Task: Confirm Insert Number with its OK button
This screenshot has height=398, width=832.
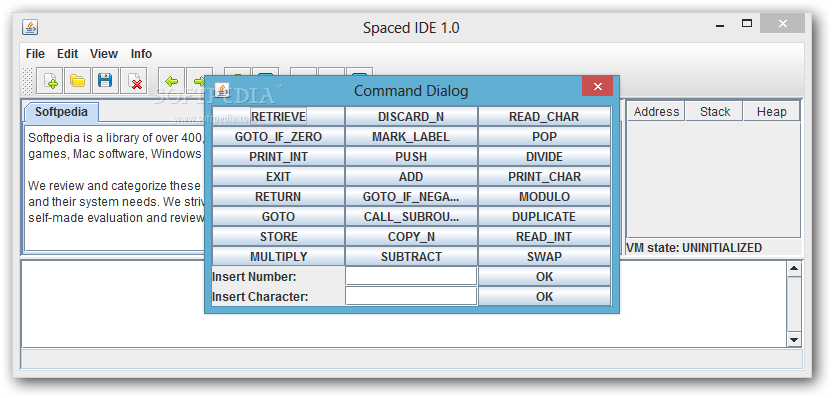Action: [x=544, y=276]
